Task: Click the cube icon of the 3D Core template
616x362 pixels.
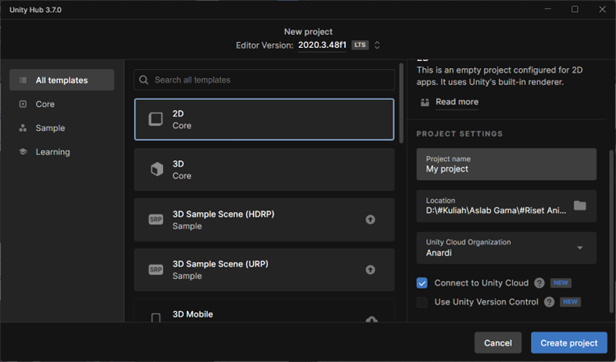Action: point(156,169)
